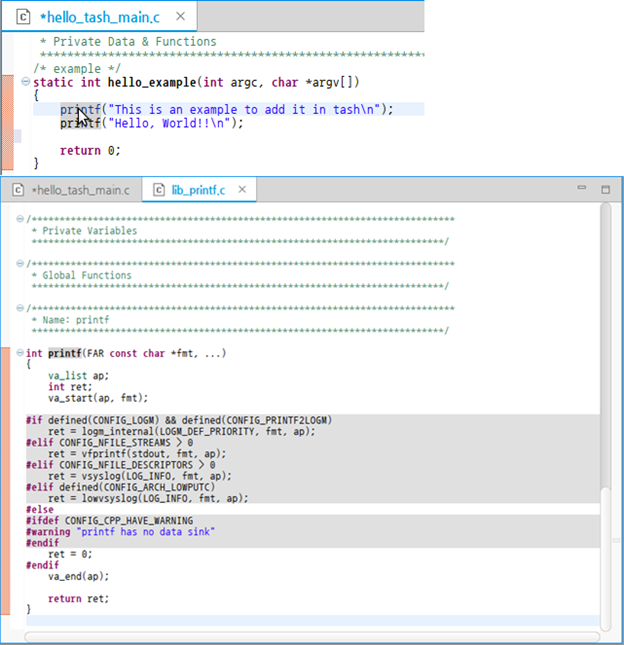The width and height of the screenshot is (624, 645).
Task: Minimize the lower editor pane
Action: [579, 188]
